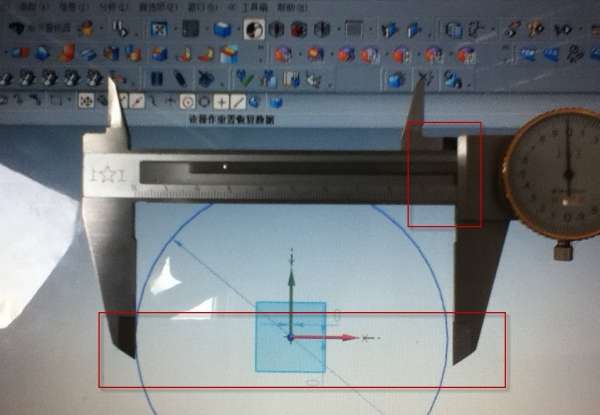Screen dimensions: 600x415
Task: Click the Fit view icon with crossed arrows
Action: (159, 29)
